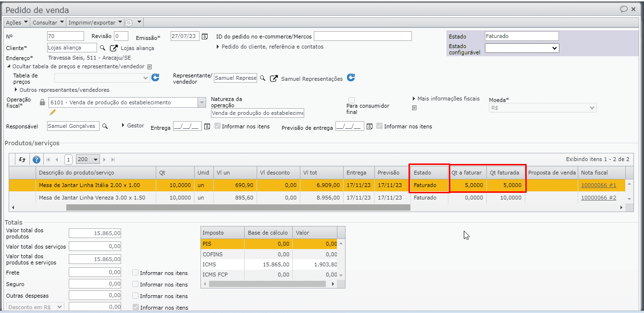Click the emission date calendar icon
Screen dimensions: 644x313
pos(205,37)
